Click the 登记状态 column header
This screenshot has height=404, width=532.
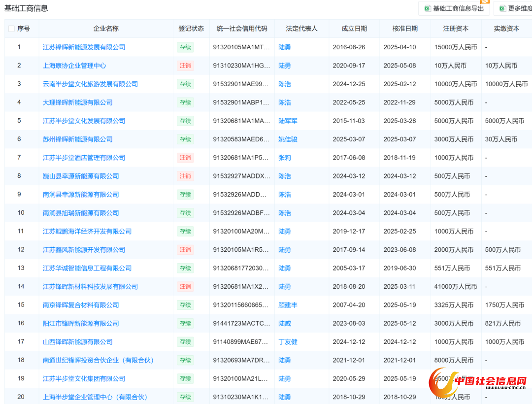(x=191, y=29)
